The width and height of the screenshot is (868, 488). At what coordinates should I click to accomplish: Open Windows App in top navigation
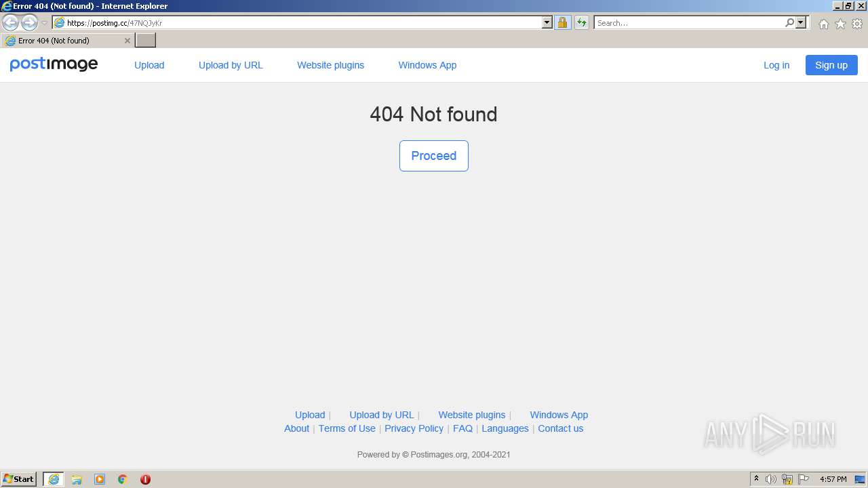427,65
